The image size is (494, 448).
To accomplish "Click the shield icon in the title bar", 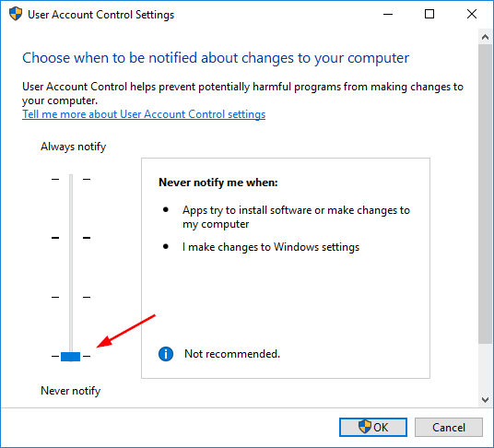I will 16,14.
